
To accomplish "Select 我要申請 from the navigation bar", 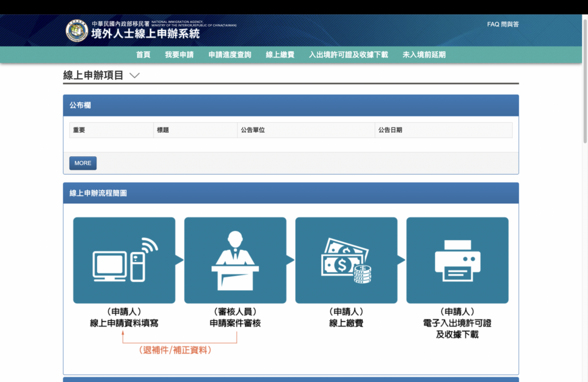I will coord(179,54).
